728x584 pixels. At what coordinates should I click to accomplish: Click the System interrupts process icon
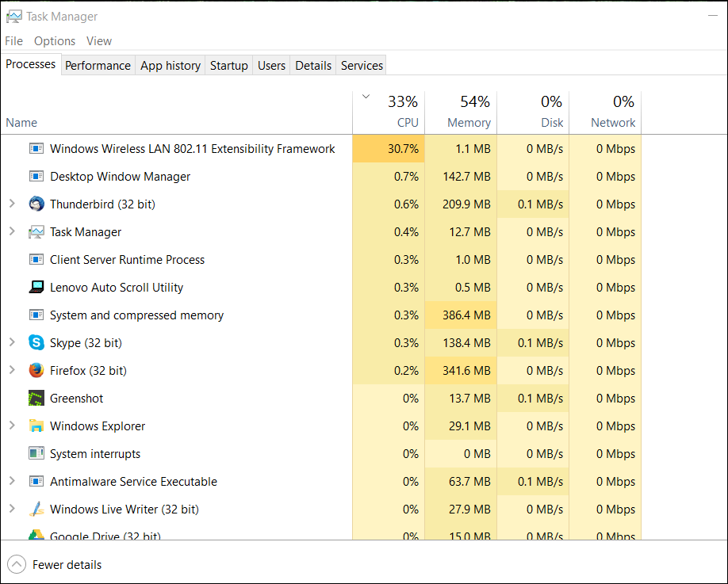(x=36, y=453)
